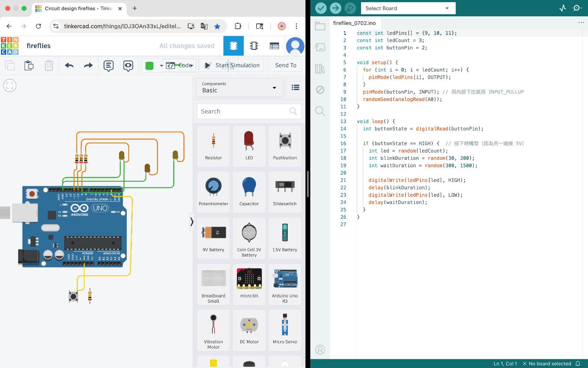Screen dimensions: 588x368
Task: Click the Send To button
Action: click(x=286, y=65)
